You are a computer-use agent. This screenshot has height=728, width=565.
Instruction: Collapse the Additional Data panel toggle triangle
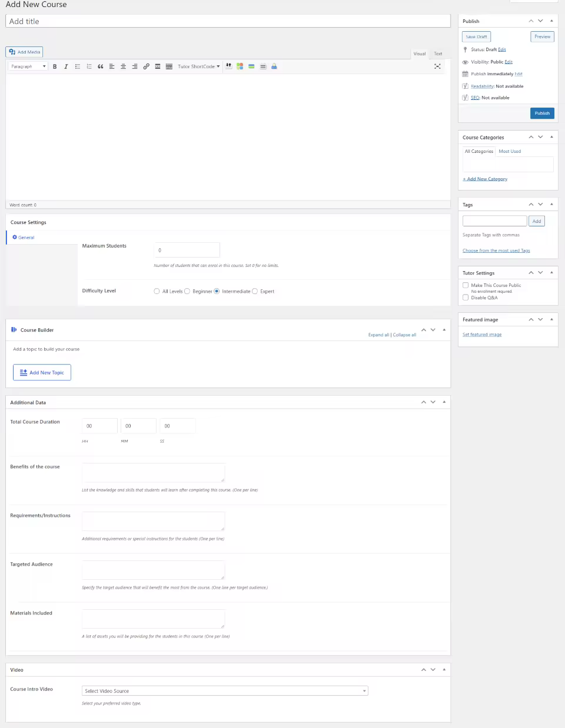click(x=444, y=402)
